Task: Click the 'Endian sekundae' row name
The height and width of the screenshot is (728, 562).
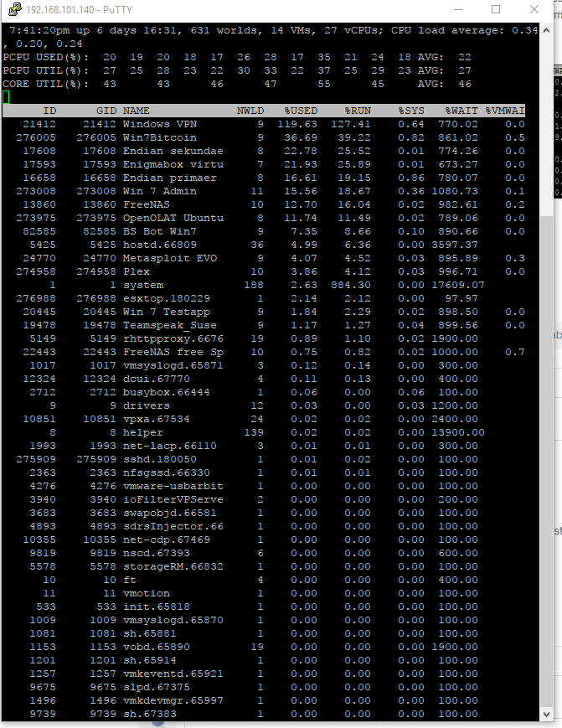Action: click(173, 151)
